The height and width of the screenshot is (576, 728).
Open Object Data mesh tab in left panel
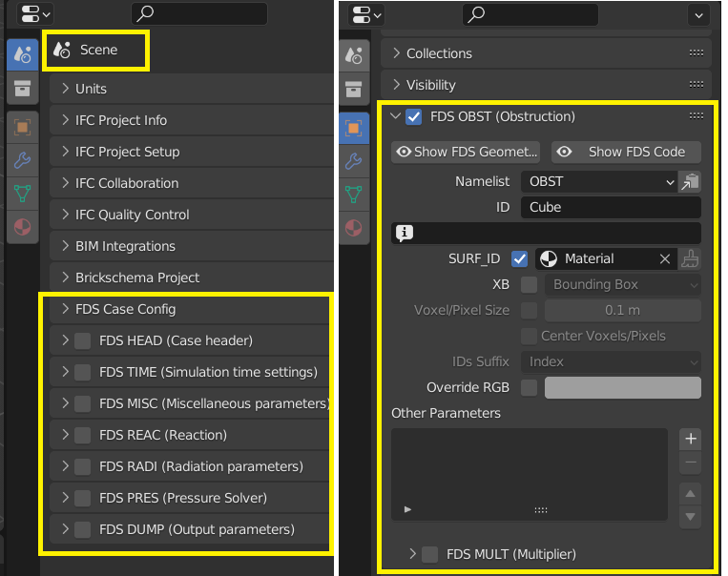click(x=22, y=194)
